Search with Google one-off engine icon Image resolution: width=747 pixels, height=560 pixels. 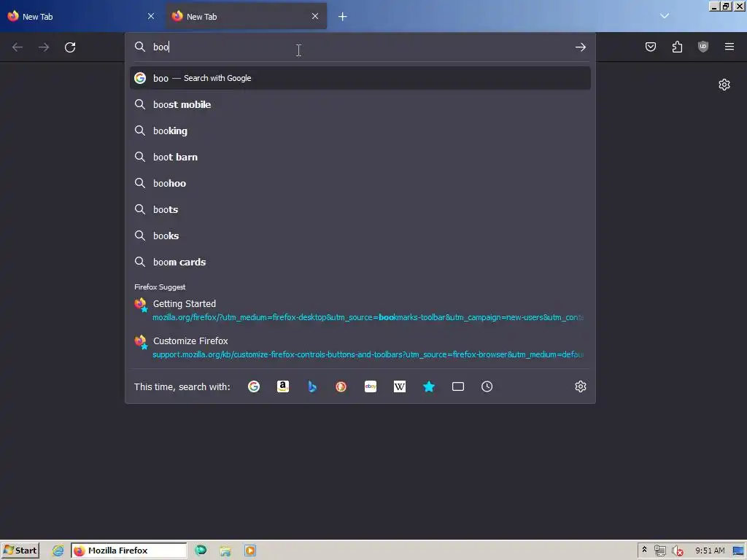pyautogui.click(x=254, y=386)
